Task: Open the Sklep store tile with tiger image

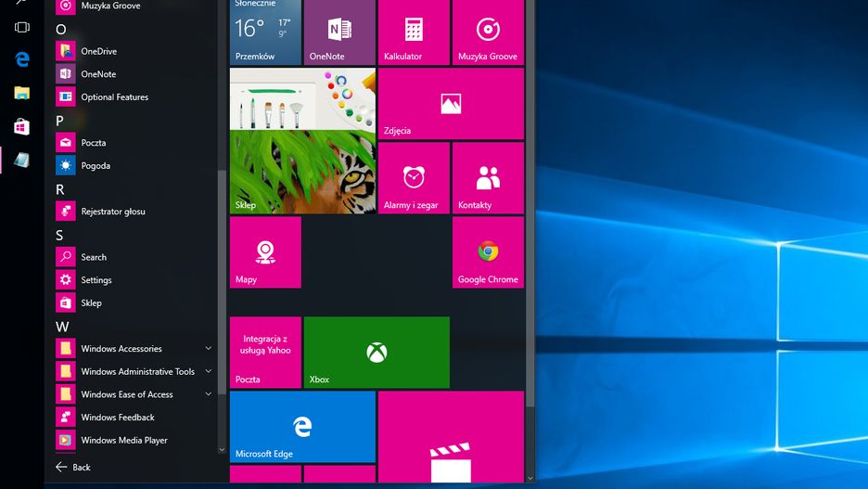Action: tap(303, 141)
